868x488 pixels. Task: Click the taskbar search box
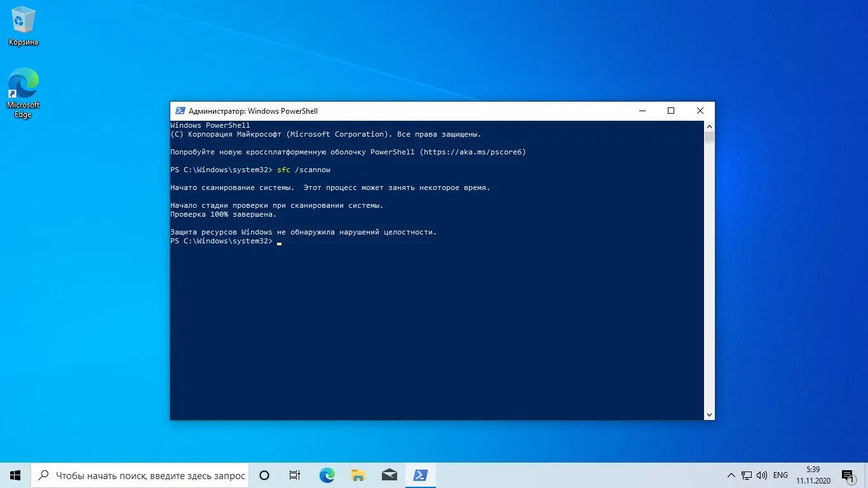[x=140, y=475]
